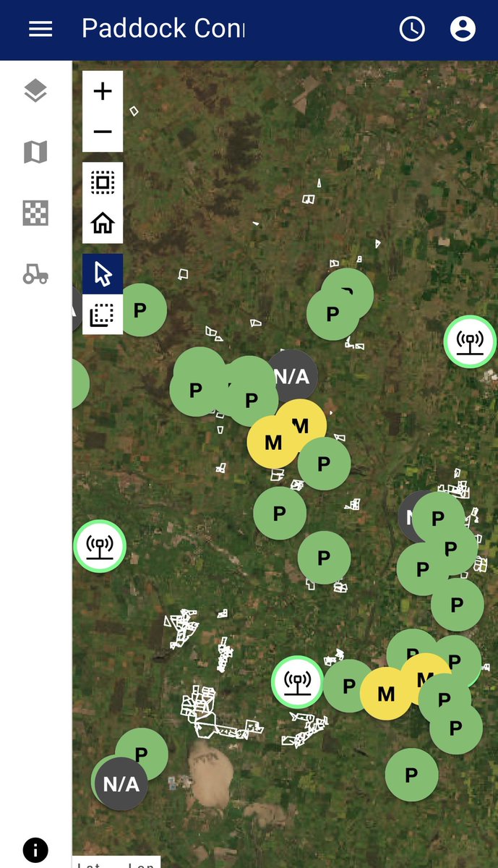
Task: Open the hamburger navigation menu
Action: point(40,29)
